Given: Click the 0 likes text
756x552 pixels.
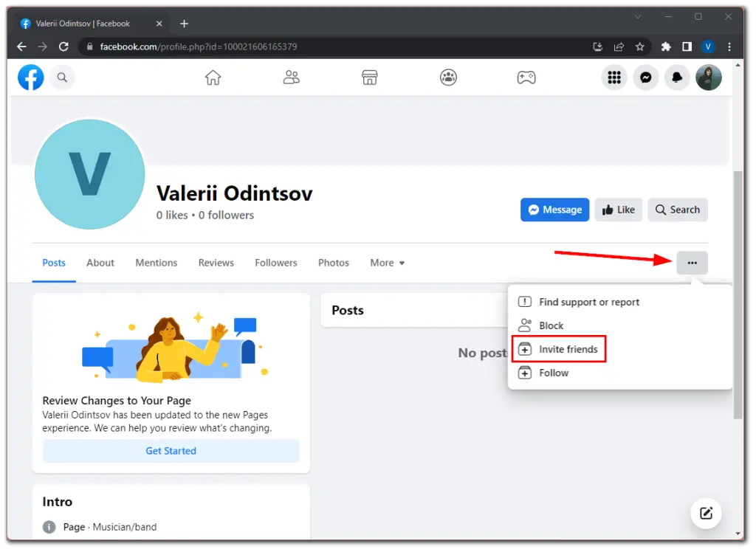Looking at the screenshot, I should [172, 215].
